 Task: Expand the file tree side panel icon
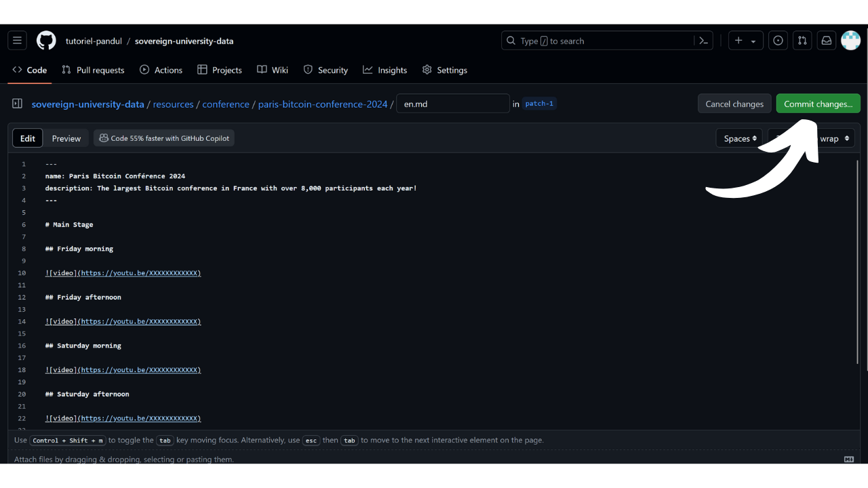18,104
